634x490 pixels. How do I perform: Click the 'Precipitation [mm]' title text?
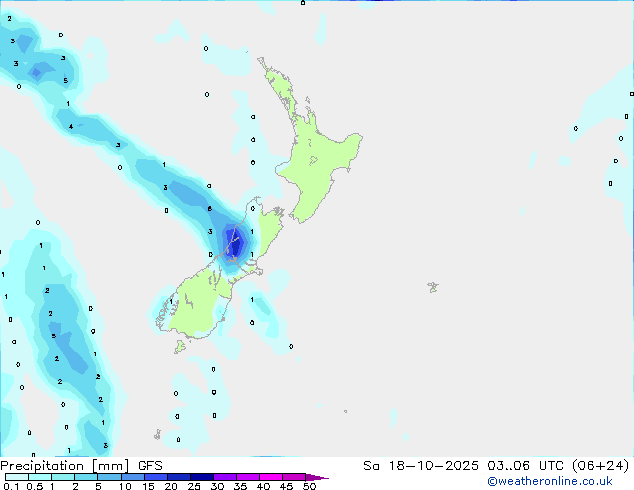coord(65,466)
